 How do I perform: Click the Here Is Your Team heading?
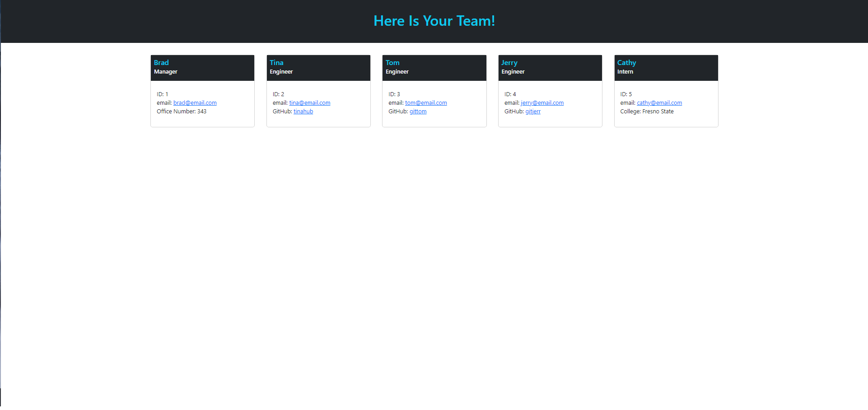(x=434, y=21)
